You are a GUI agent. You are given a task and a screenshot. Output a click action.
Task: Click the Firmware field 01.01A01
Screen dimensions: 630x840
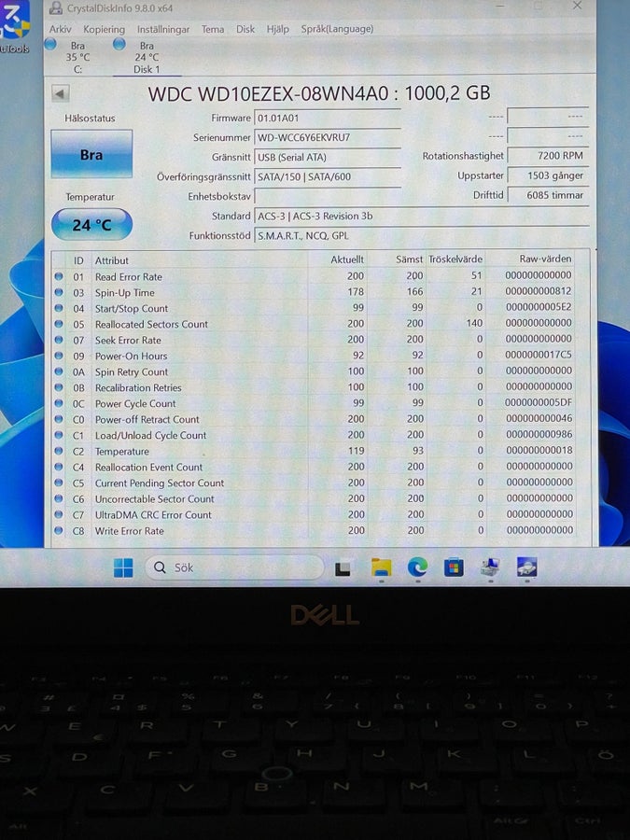tap(328, 118)
